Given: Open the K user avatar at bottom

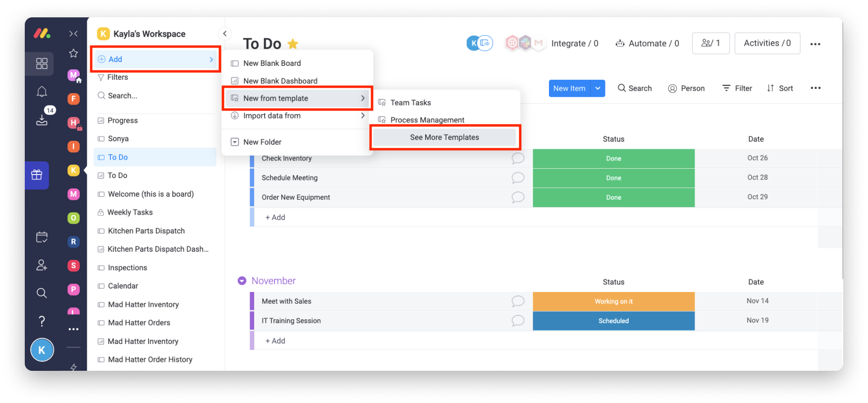Looking at the screenshot, I should click(x=42, y=350).
